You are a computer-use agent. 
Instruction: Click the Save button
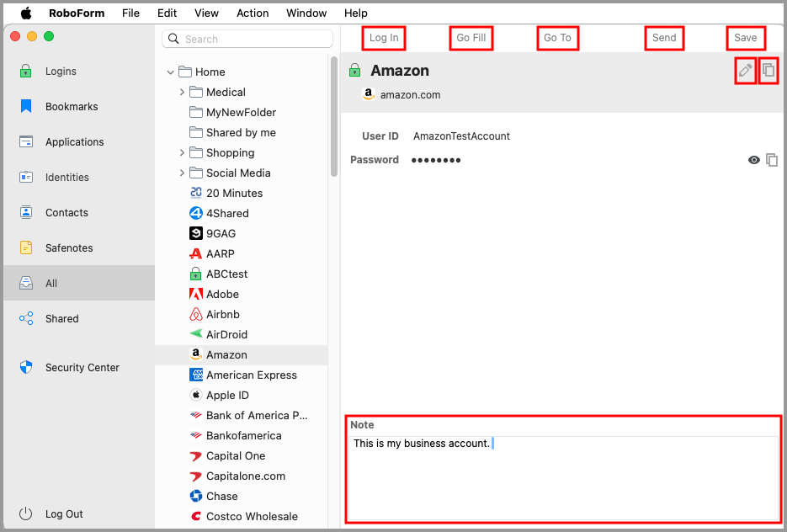tap(746, 38)
